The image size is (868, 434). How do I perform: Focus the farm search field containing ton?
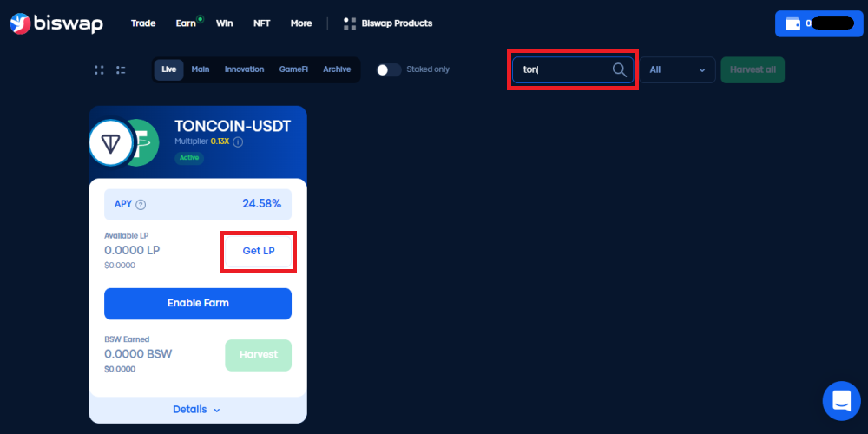pos(573,69)
